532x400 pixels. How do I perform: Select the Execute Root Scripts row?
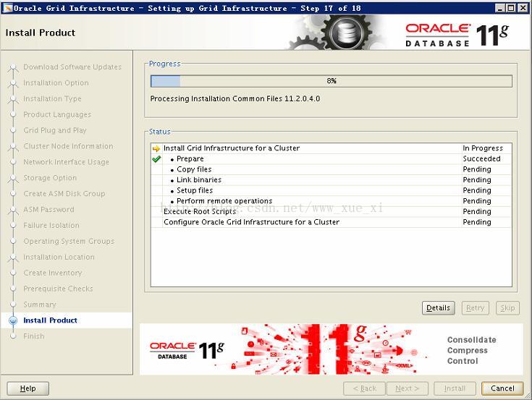pos(332,211)
